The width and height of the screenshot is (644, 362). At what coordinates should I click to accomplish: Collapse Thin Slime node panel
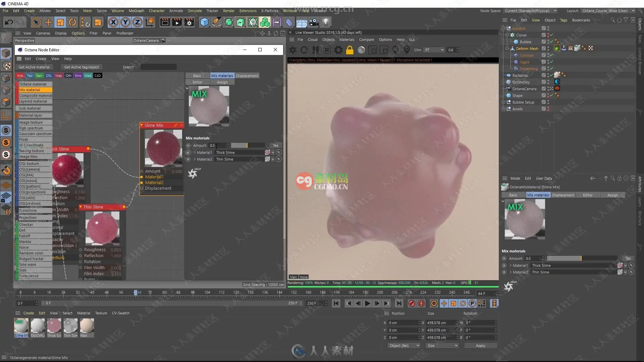(80, 207)
